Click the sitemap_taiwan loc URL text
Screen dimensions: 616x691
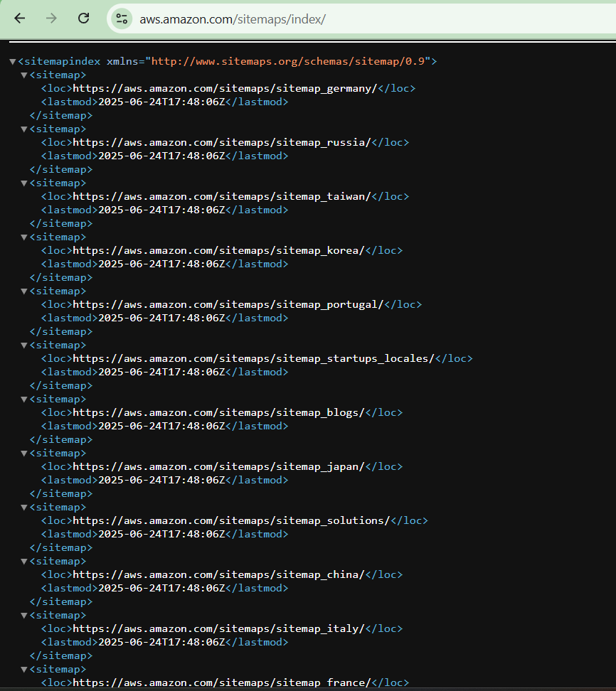click(x=222, y=196)
